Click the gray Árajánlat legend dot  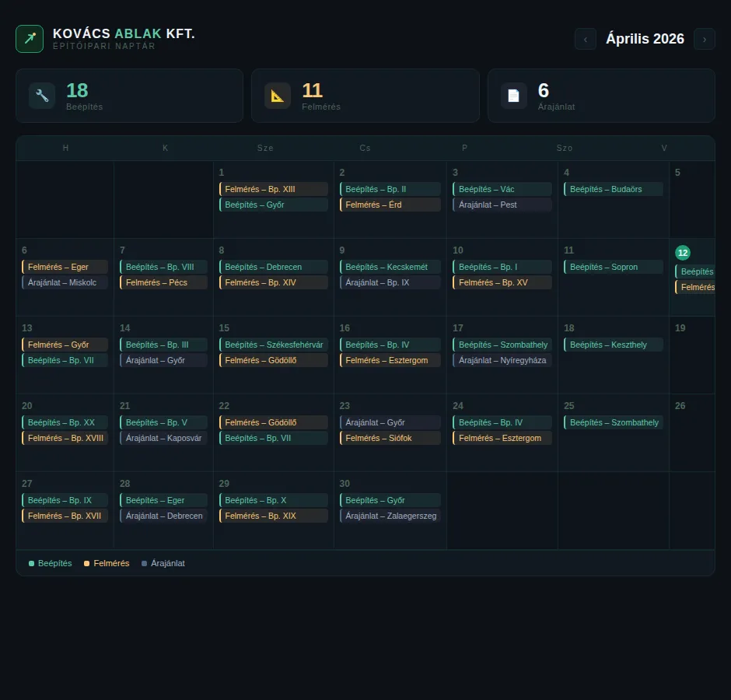[144, 563]
